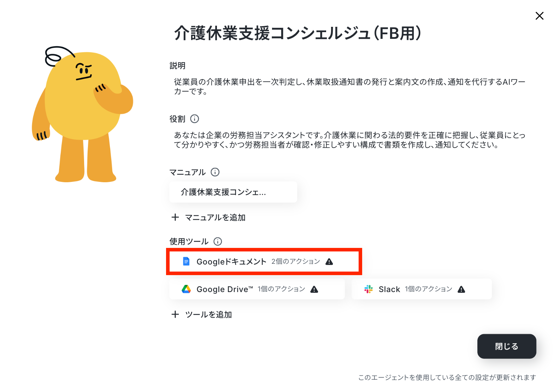This screenshot has height=392, width=554.
Task: Open the Slack tool card
Action: pyautogui.click(x=422, y=289)
